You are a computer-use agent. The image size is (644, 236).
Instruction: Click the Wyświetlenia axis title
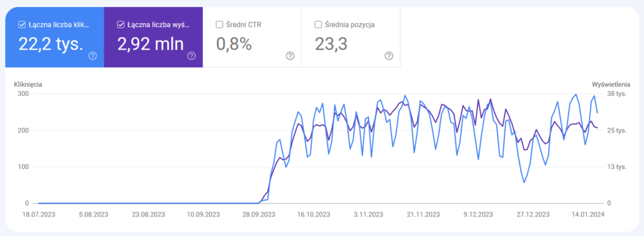pos(611,84)
